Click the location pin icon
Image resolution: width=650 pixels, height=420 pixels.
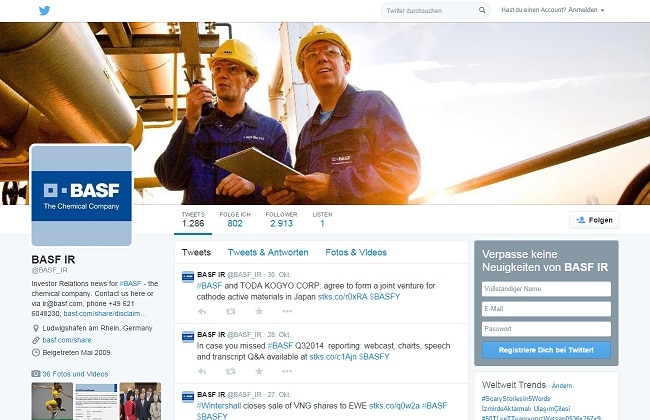click(x=36, y=328)
